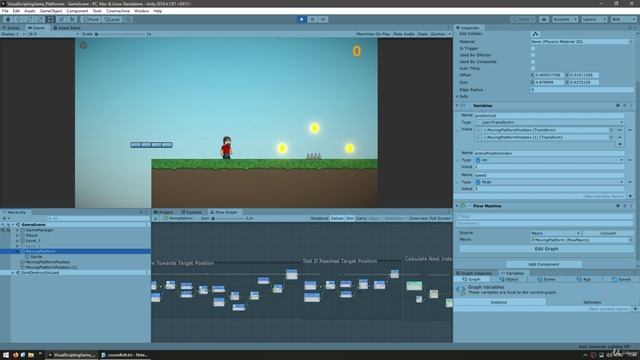Switch to the Console tab
The image size is (640, 360).
(192, 212)
